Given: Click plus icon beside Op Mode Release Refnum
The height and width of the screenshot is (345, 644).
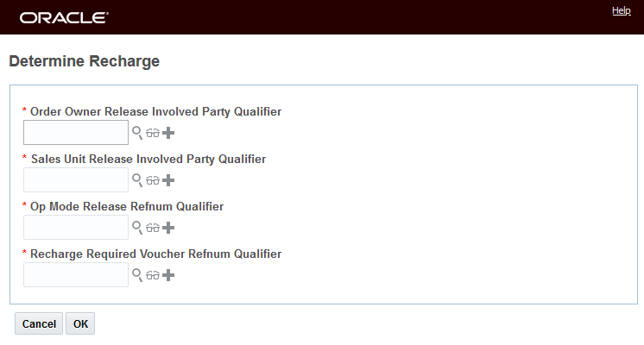Looking at the screenshot, I should point(168,228).
